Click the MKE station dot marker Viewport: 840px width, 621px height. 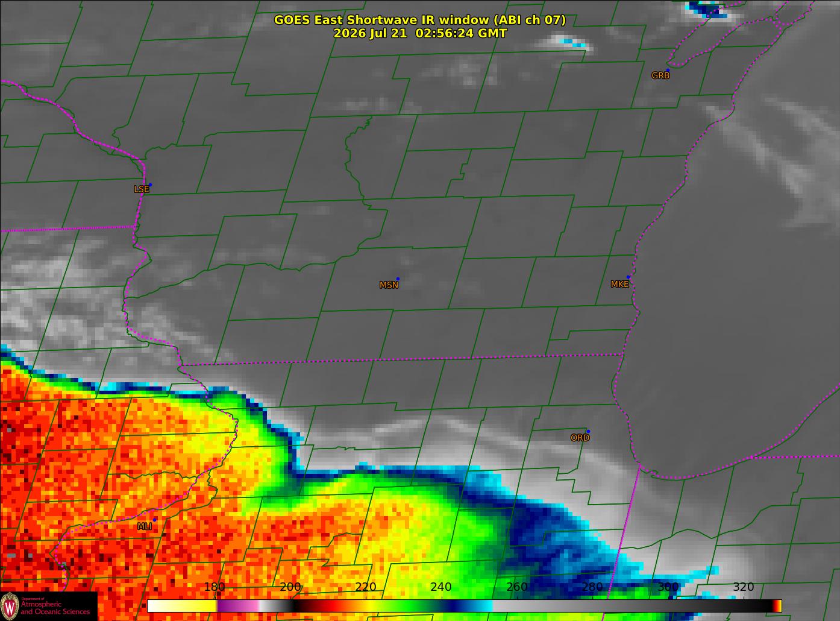628,277
